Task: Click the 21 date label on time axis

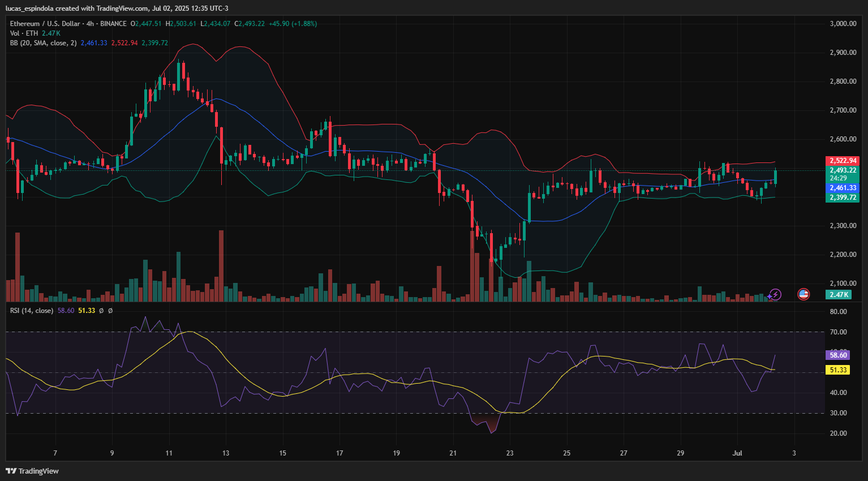Action: tap(453, 453)
